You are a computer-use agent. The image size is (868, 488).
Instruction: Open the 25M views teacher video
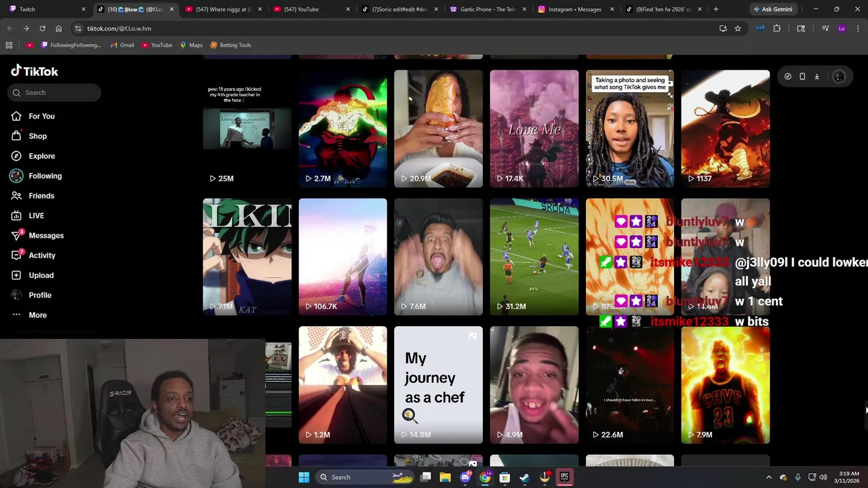pos(247,129)
